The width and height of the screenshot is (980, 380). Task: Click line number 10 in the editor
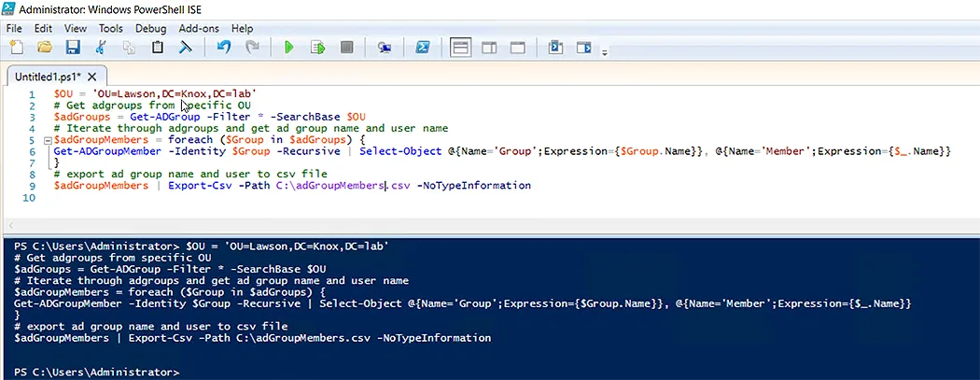coord(30,197)
